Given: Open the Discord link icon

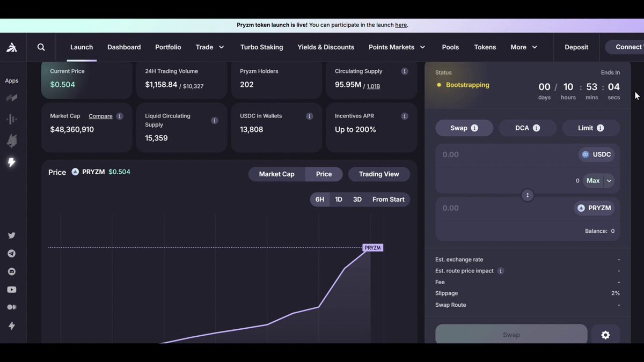Looking at the screenshot, I should tap(12, 272).
